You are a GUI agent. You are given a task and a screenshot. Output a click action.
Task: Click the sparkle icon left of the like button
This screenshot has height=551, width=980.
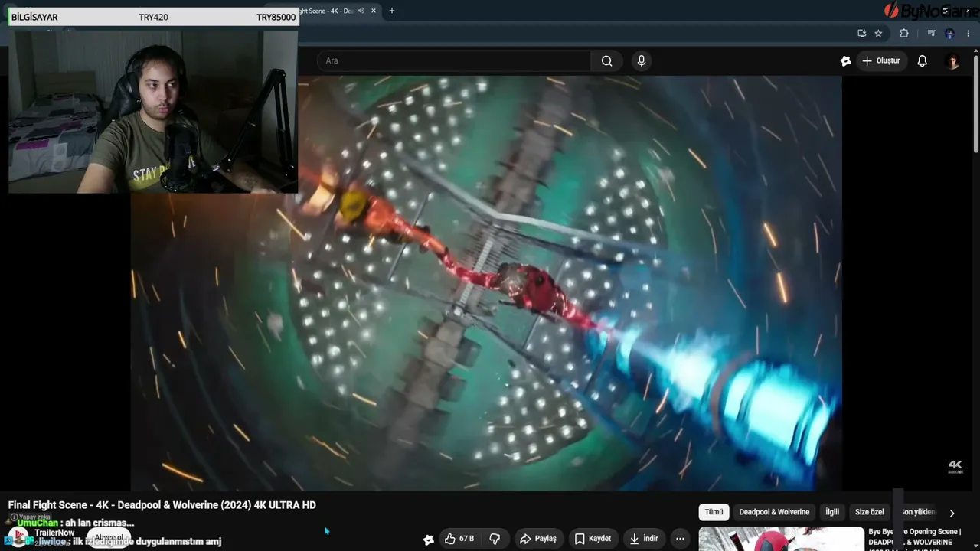pos(429,540)
